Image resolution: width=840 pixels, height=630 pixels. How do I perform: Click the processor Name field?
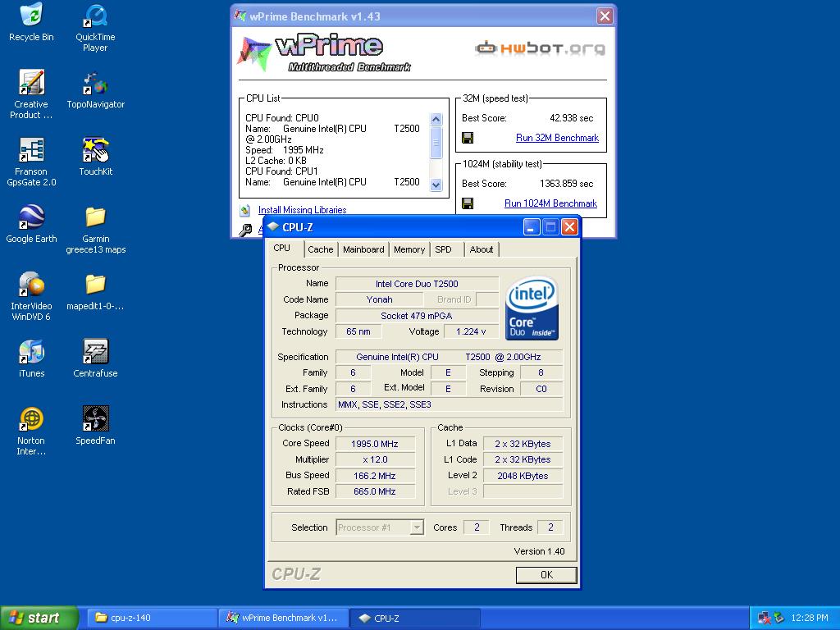click(x=417, y=284)
